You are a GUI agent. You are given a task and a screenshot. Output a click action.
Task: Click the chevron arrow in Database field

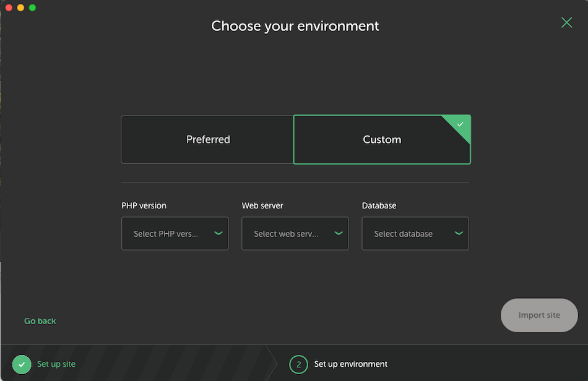click(459, 233)
